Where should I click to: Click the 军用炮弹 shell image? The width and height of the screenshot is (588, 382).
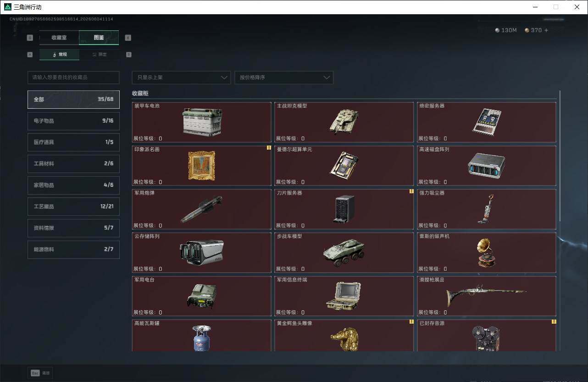(202, 209)
